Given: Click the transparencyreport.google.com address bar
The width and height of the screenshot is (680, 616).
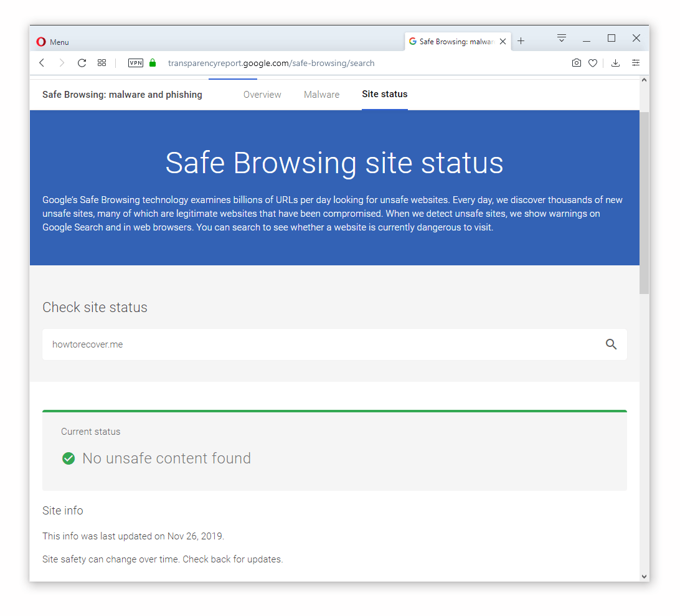Looking at the screenshot, I should coord(271,64).
